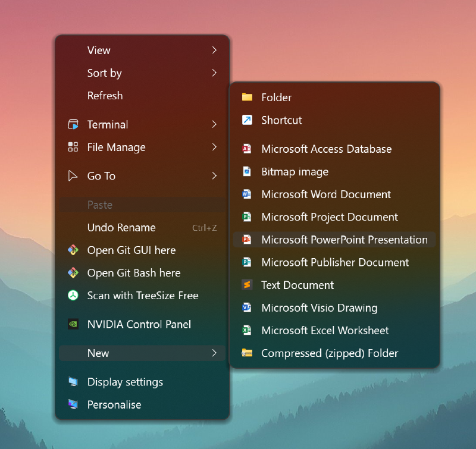Image resolution: width=476 pixels, height=449 pixels.
Task: Open Git Bash here
Action: coord(134,273)
